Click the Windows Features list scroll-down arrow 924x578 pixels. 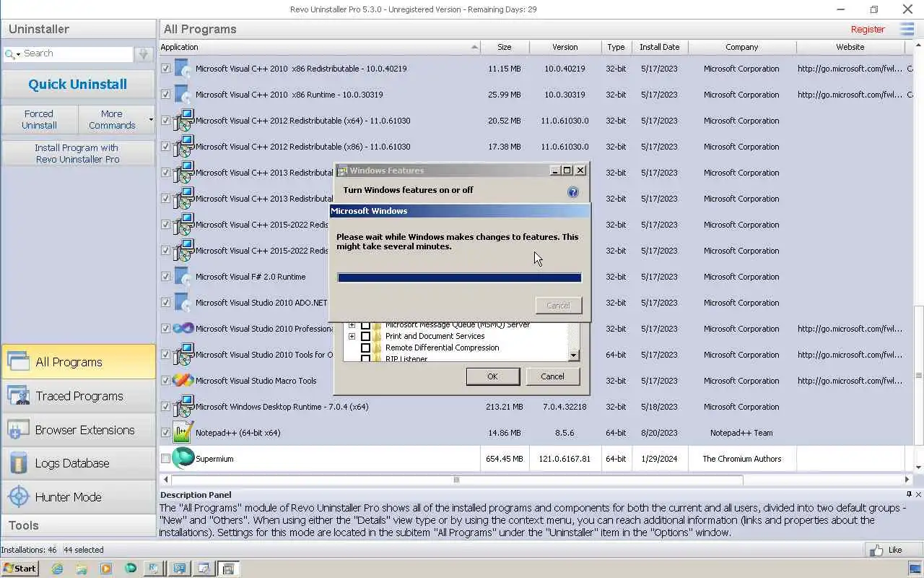[573, 355]
